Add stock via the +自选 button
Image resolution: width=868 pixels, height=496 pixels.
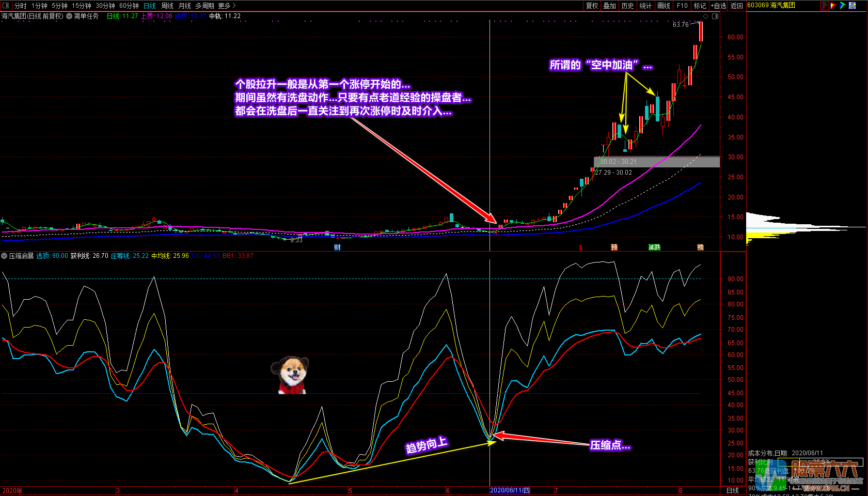pos(718,6)
